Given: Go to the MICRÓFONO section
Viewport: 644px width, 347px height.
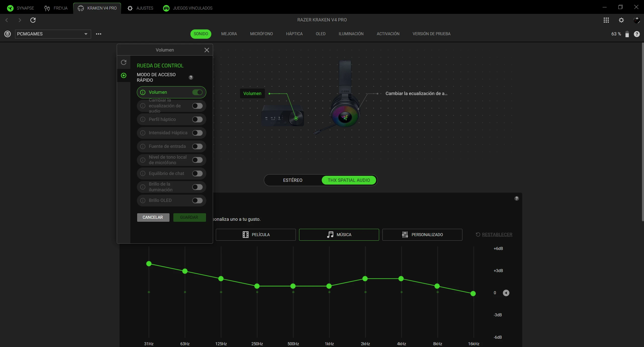Looking at the screenshot, I should [x=261, y=34].
